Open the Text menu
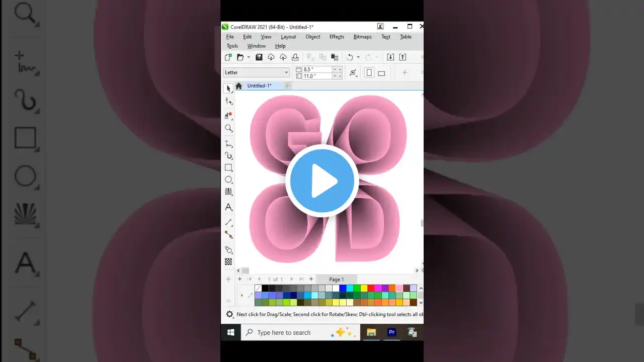 tap(386, 37)
